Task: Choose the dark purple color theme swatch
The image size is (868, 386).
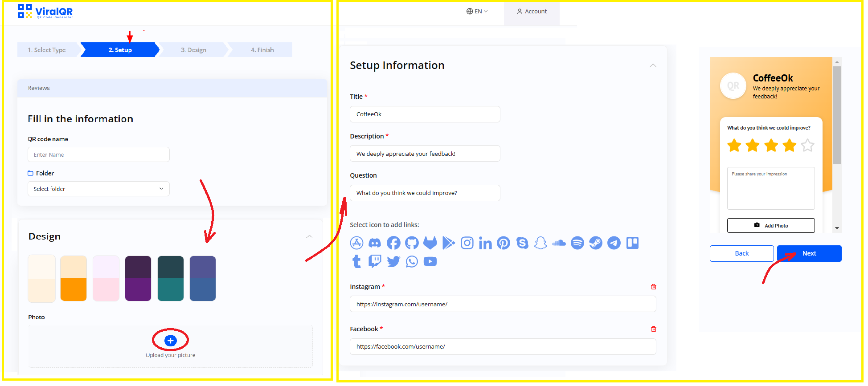Action: [x=138, y=279]
